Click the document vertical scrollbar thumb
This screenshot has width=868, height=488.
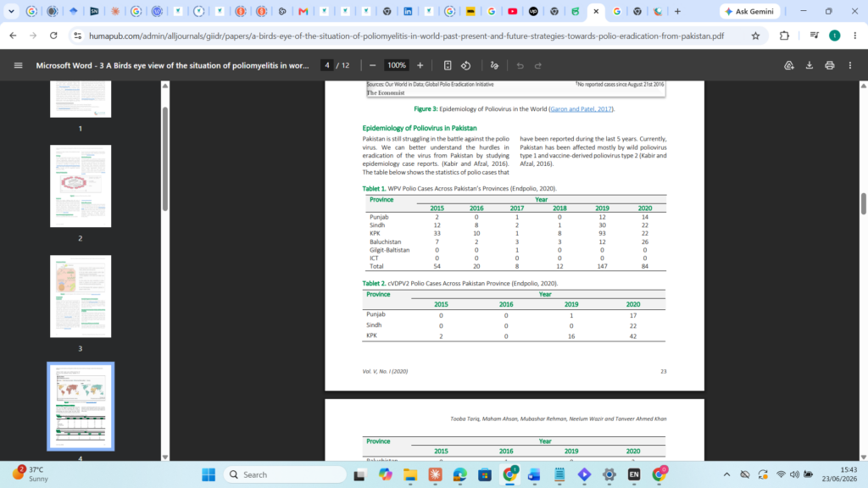point(863,203)
